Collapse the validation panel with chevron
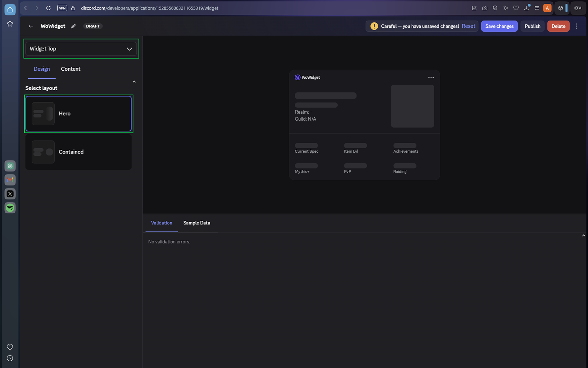This screenshot has width=588, height=368. [584, 236]
